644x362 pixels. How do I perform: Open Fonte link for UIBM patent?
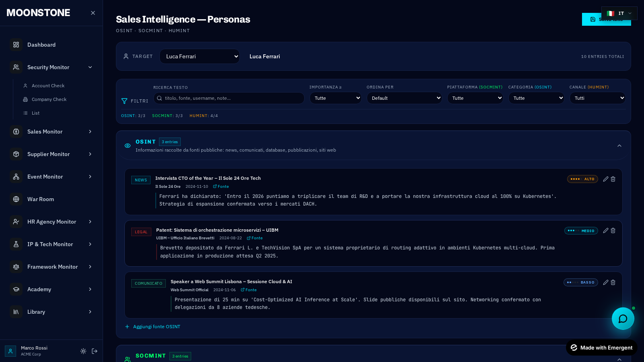(255, 238)
